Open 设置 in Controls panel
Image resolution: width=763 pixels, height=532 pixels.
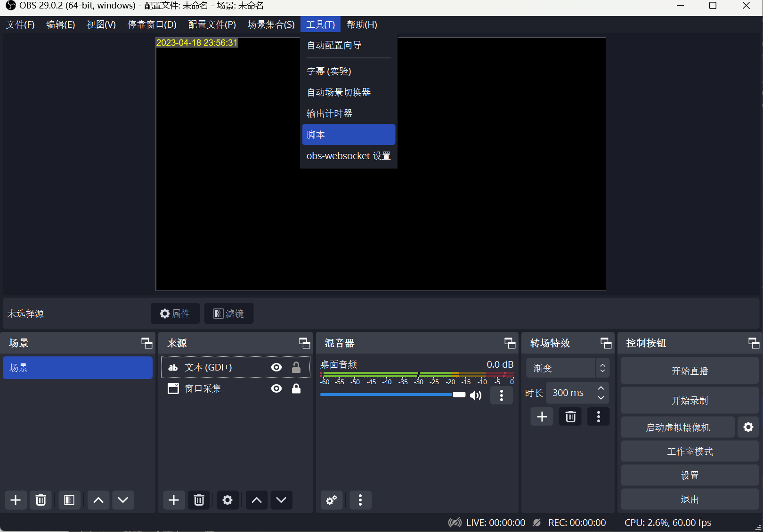click(690, 476)
